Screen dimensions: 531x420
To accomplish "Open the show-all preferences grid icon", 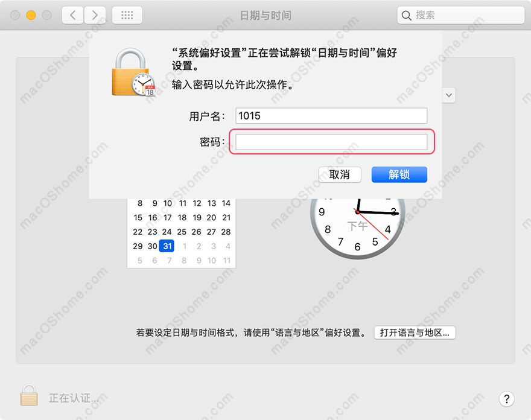I will coord(127,15).
